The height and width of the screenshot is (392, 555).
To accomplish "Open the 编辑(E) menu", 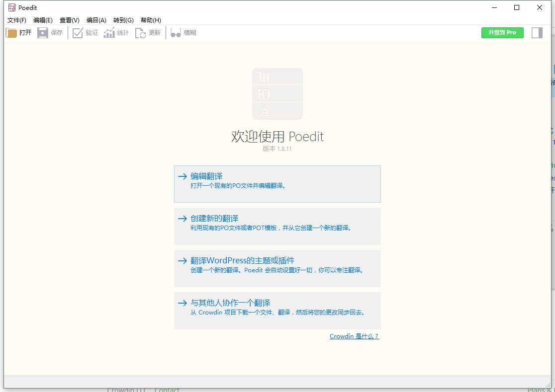I will [x=43, y=20].
